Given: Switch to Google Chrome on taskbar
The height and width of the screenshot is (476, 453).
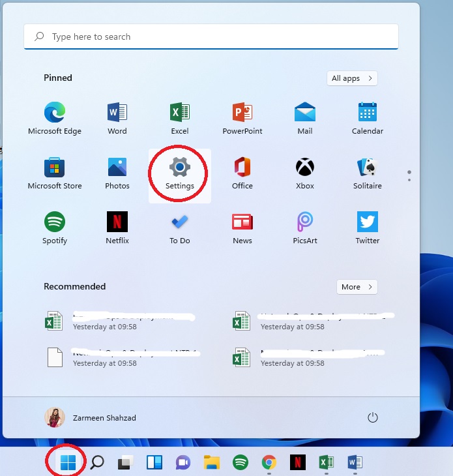Looking at the screenshot, I should pos(269,462).
